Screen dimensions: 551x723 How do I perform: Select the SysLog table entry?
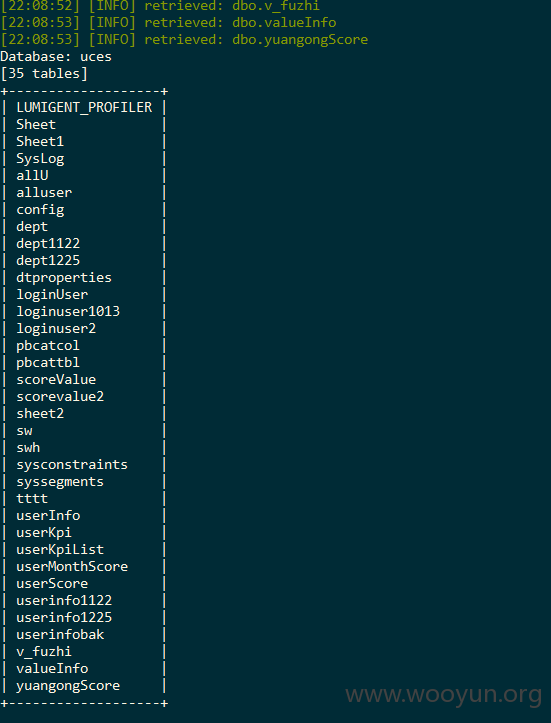[x=40, y=159]
